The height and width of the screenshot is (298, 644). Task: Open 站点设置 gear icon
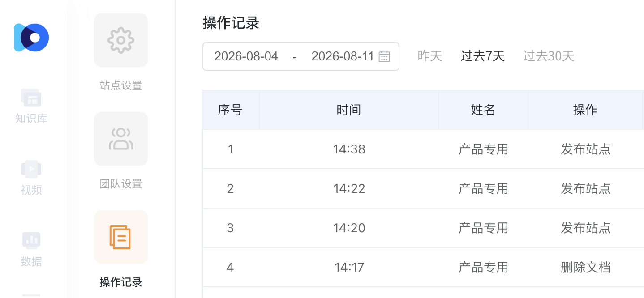coord(121,40)
